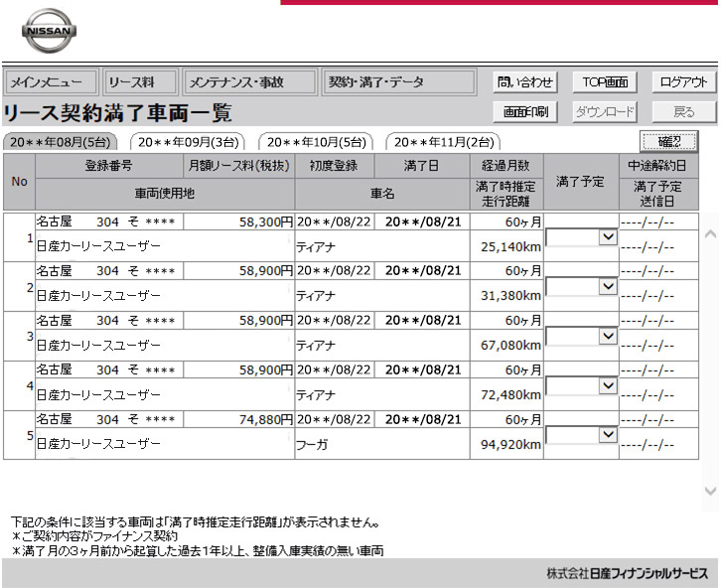Click the 確認 button
Screen dimensions: 721x588
click(x=669, y=141)
